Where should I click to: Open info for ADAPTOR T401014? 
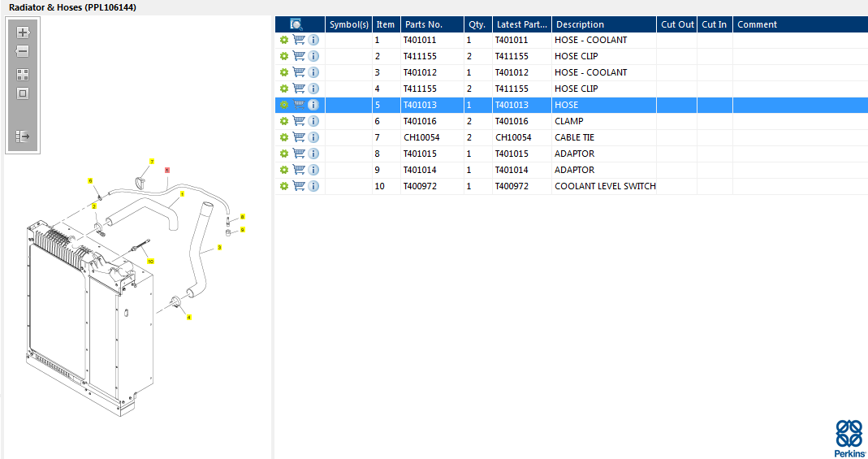tap(313, 170)
